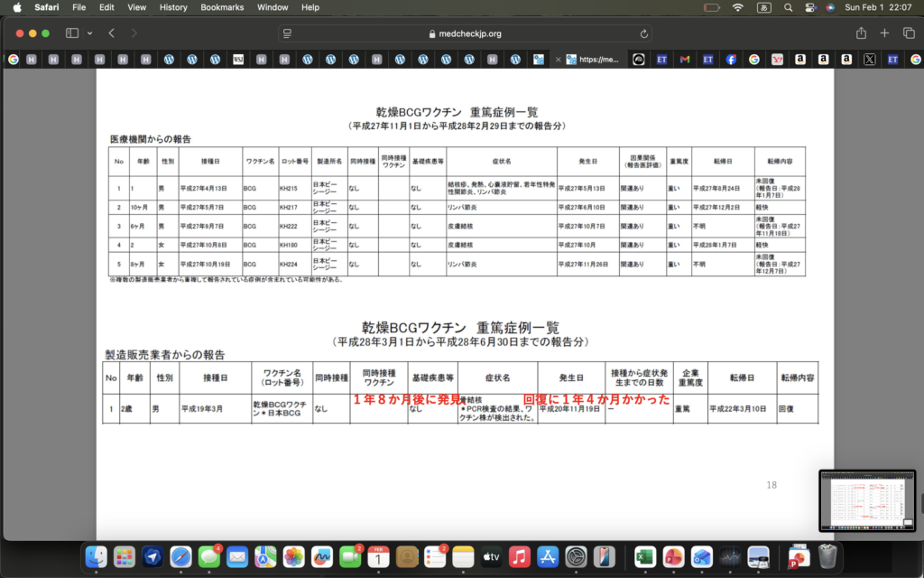Screen dimensions: 924x578
Task: Switch to the X (Twitter) tab
Action: pos(869,60)
